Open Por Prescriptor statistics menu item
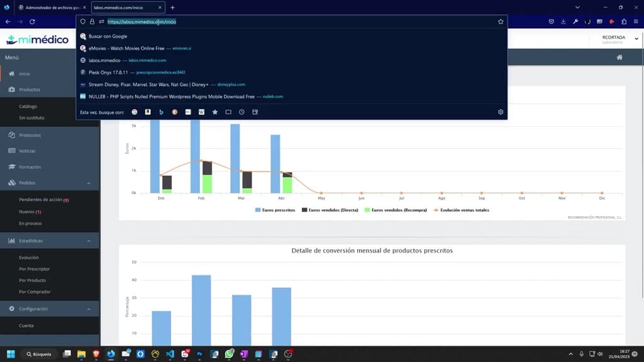Viewport: 644px width, 362px height. click(34, 269)
